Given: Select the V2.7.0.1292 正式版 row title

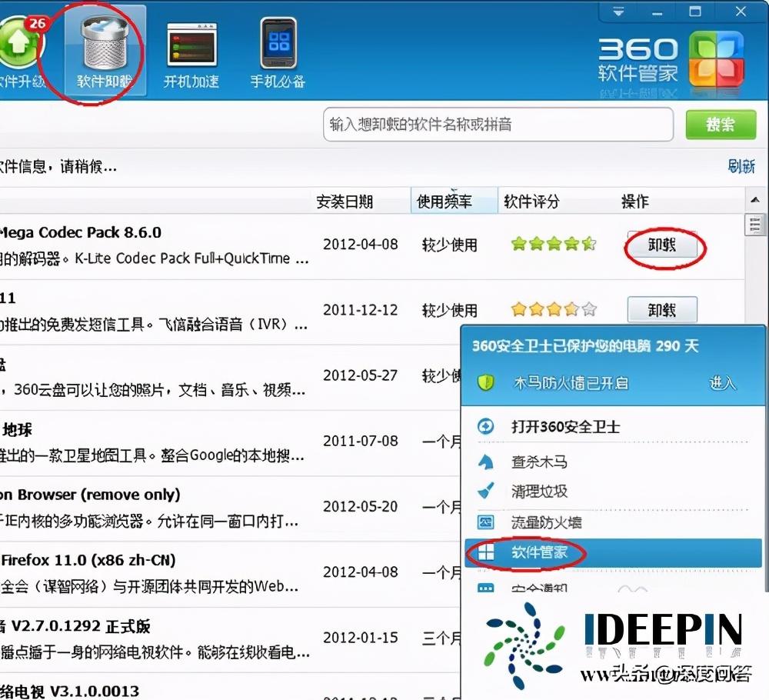Looking at the screenshot, I should 75,626.
